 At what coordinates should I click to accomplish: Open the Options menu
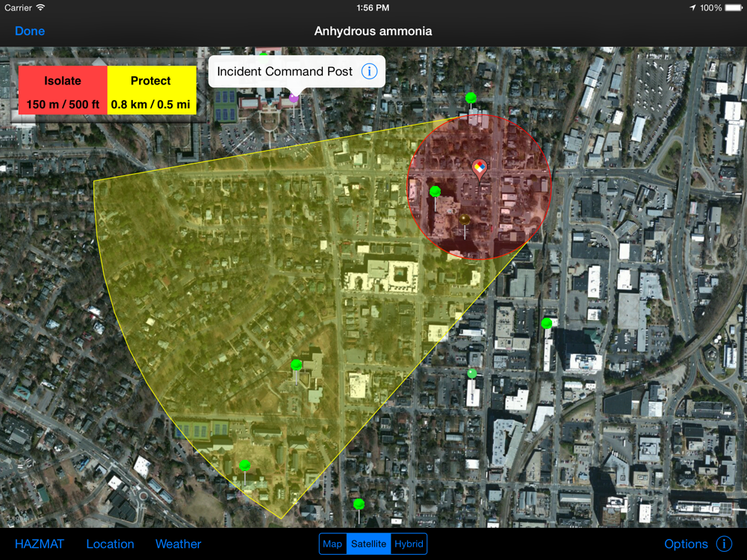tap(686, 544)
